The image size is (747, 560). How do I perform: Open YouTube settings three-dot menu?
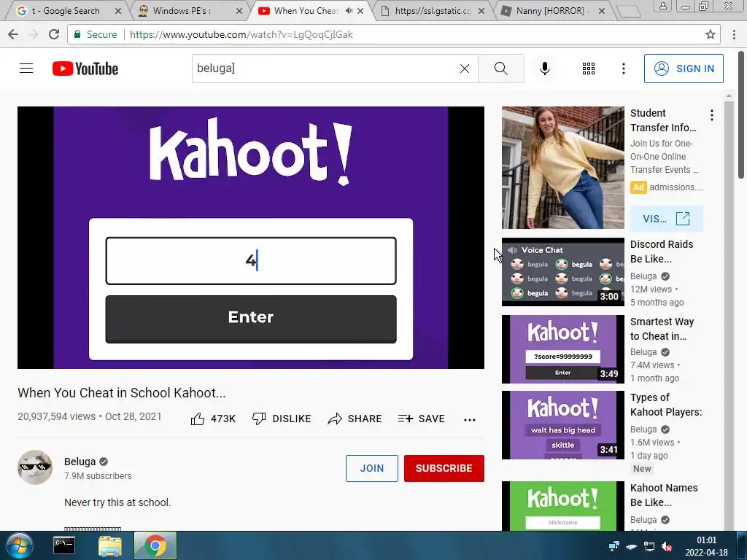click(623, 69)
